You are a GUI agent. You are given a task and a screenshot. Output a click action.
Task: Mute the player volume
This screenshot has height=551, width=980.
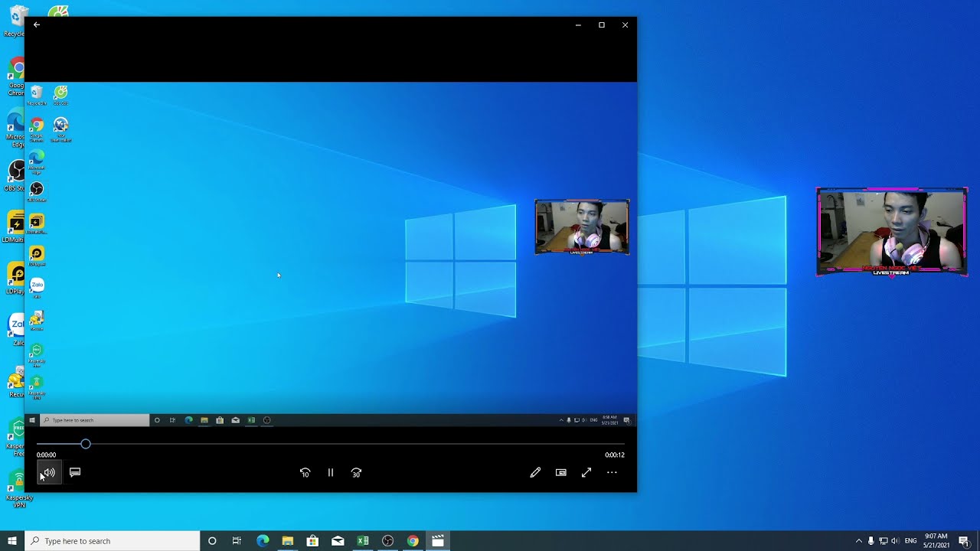[49, 473]
